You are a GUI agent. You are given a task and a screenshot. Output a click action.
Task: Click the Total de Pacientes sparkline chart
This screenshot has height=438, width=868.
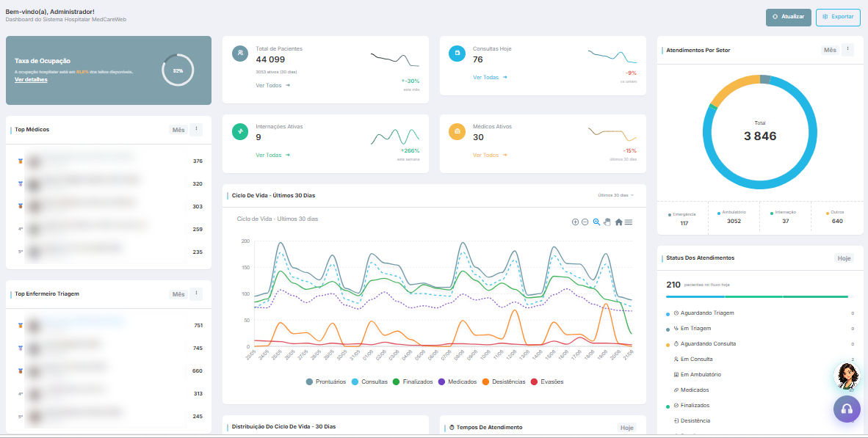(x=394, y=59)
